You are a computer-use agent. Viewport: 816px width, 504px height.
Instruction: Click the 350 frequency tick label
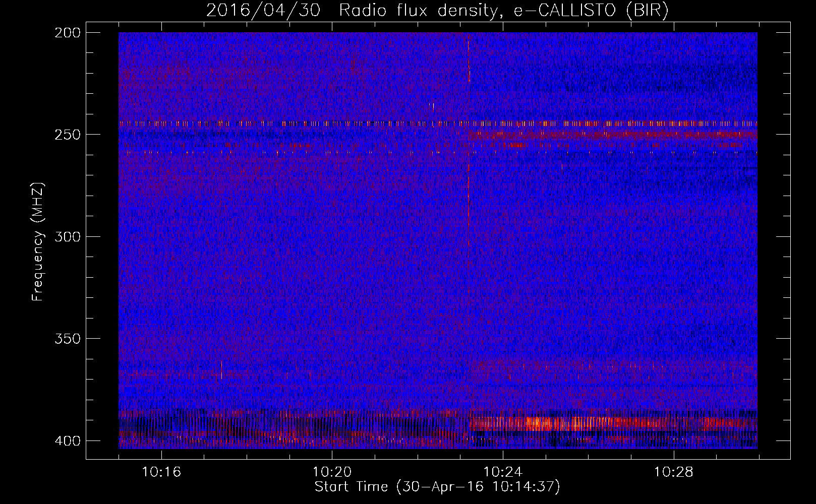[x=67, y=338]
